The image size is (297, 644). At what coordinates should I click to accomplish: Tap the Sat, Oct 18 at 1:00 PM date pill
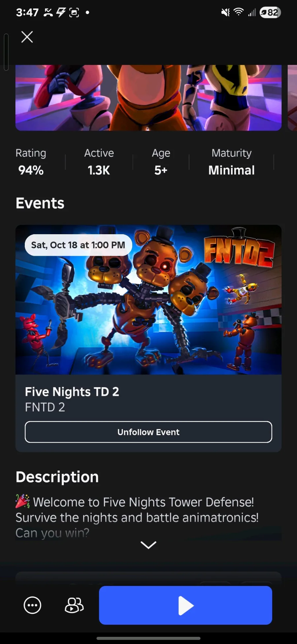click(x=78, y=245)
